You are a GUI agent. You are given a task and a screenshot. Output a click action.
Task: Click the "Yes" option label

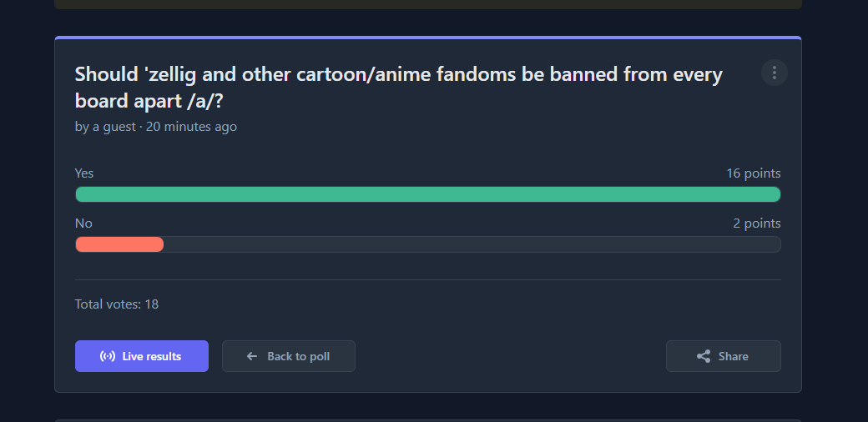[84, 173]
